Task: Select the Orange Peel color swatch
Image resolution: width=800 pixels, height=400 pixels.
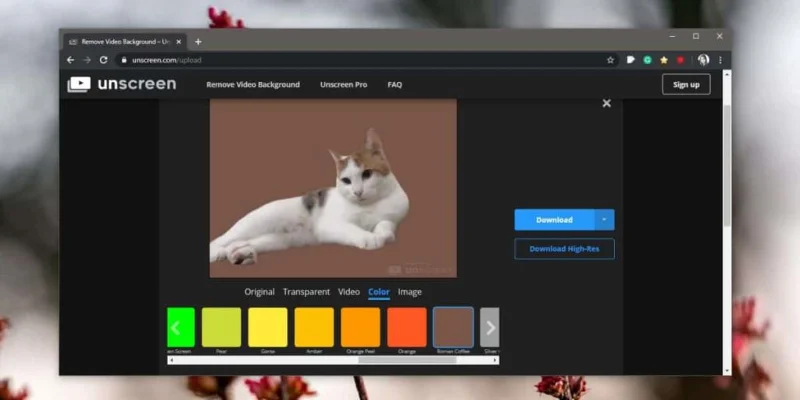Action: click(361, 327)
